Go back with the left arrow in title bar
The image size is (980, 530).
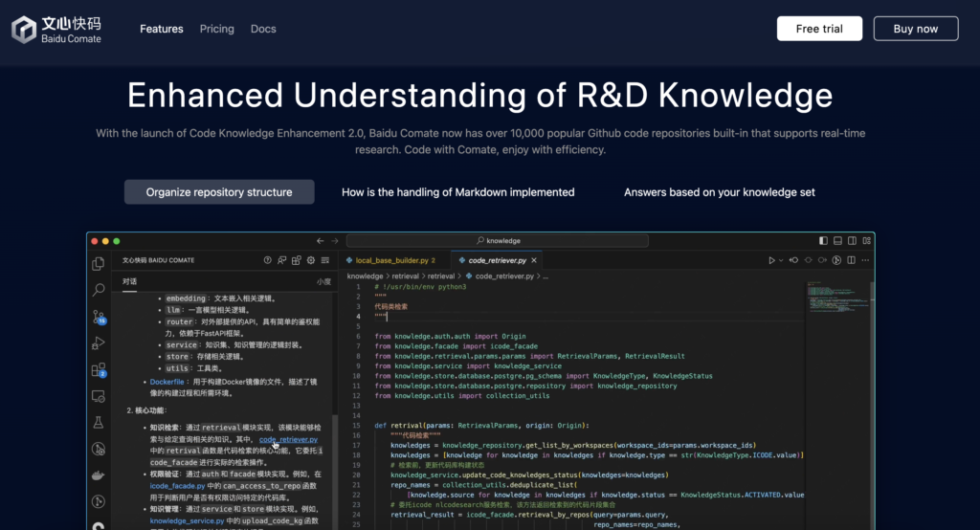pyautogui.click(x=320, y=241)
